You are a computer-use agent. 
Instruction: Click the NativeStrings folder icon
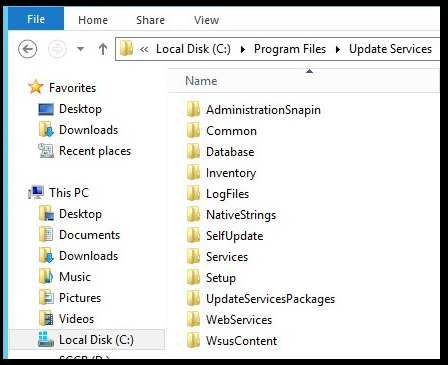click(x=193, y=214)
